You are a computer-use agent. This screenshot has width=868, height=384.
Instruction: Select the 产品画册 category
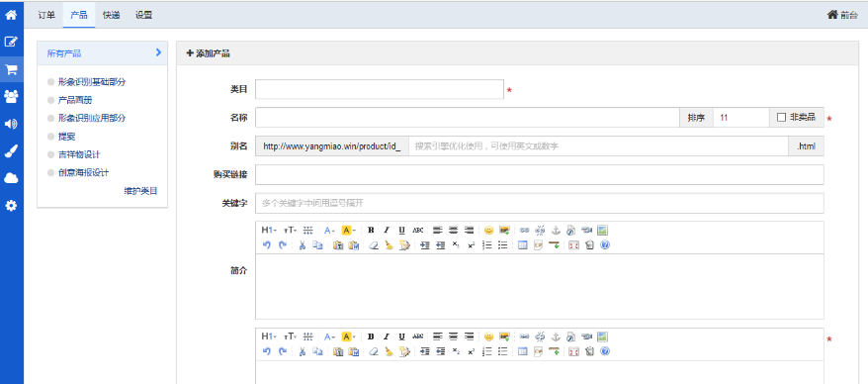[75, 100]
